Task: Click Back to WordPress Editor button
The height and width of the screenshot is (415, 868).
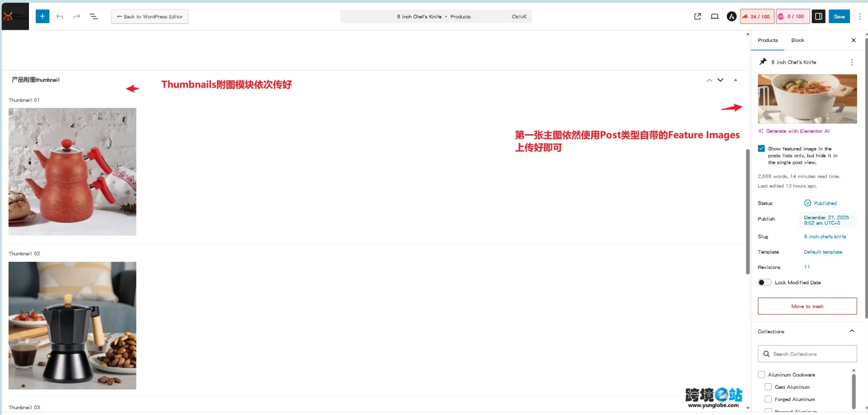Action: pos(150,17)
